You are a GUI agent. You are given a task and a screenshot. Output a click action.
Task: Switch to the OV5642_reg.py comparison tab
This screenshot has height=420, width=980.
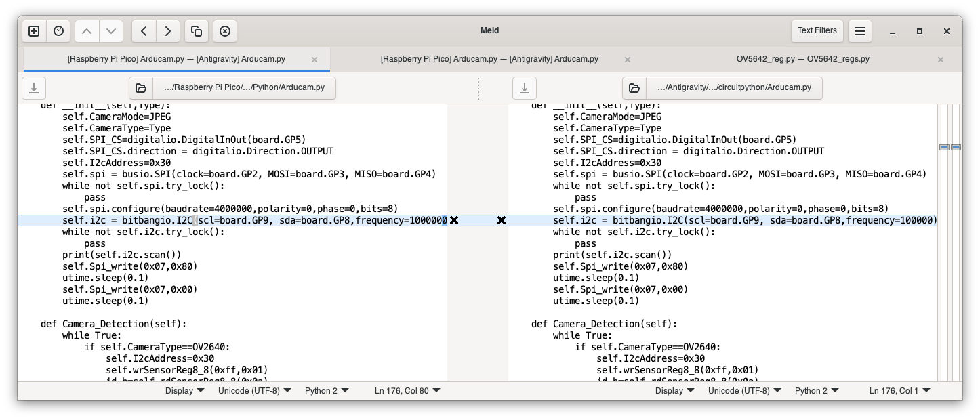click(802, 59)
